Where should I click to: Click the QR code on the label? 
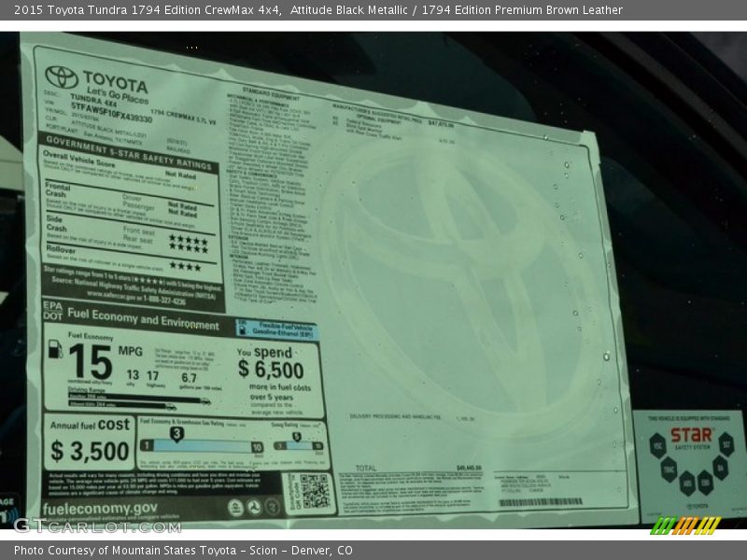315,491
